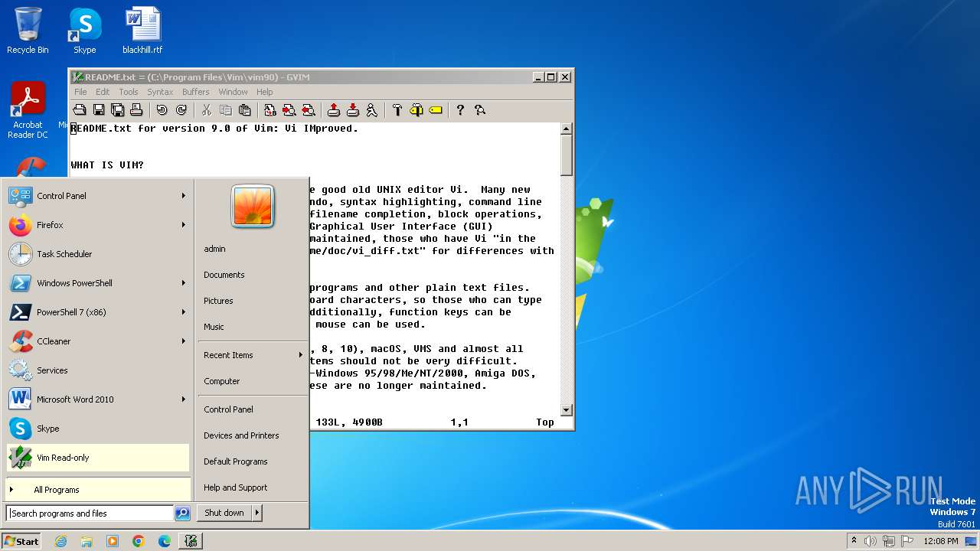Expand PowerShell 7 (x86) jump list arrow
The image size is (980, 551).
coord(183,312)
